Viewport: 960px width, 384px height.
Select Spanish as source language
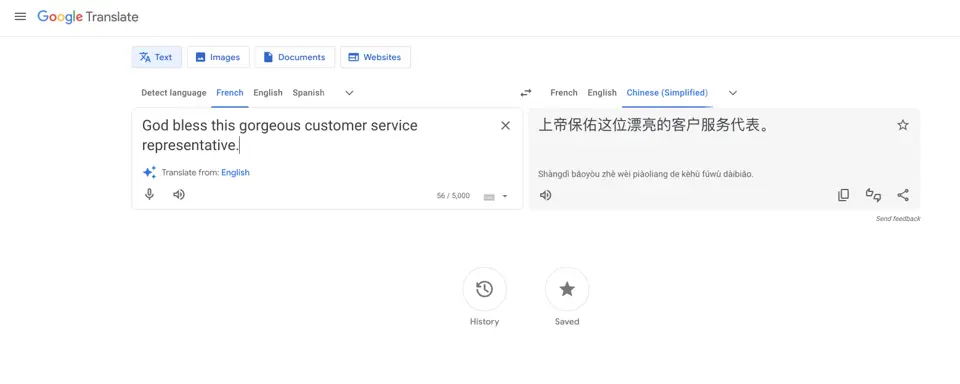pyautogui.click(x=309, y=92)
